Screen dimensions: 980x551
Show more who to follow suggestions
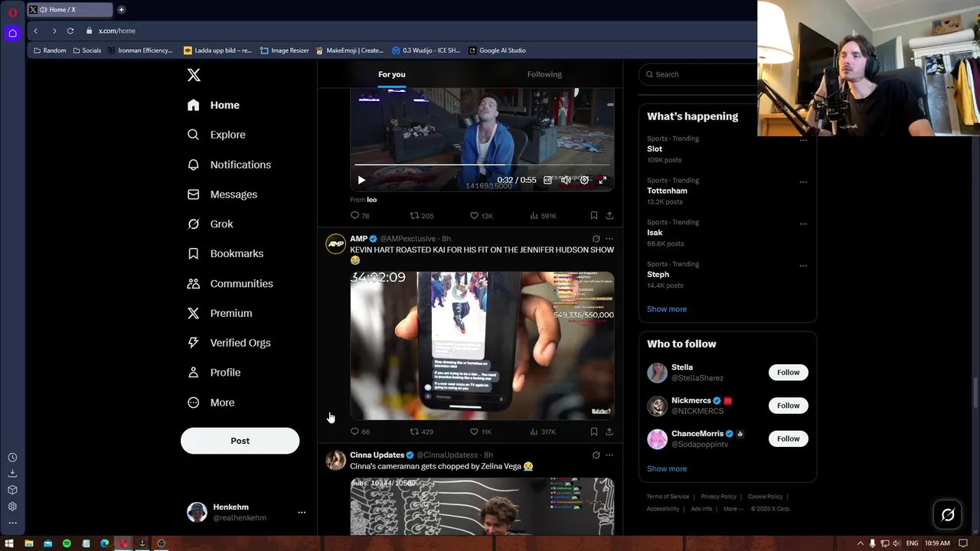pyautogui.click(x=667, y=468)
